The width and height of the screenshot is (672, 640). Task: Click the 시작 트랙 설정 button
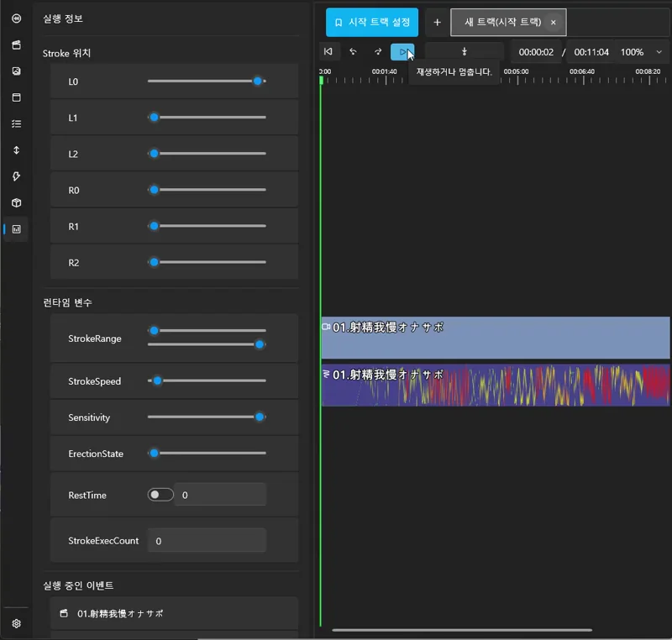point(372,22)
